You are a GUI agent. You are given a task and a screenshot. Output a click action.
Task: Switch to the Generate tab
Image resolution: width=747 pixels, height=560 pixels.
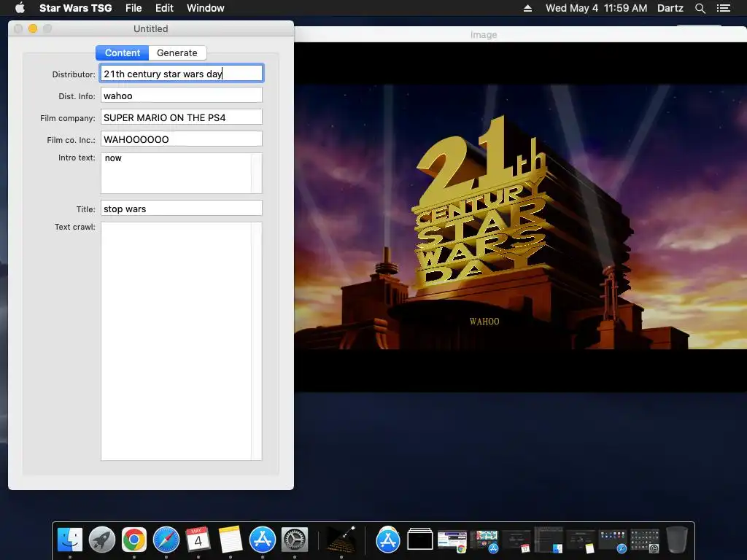point(177,52)
